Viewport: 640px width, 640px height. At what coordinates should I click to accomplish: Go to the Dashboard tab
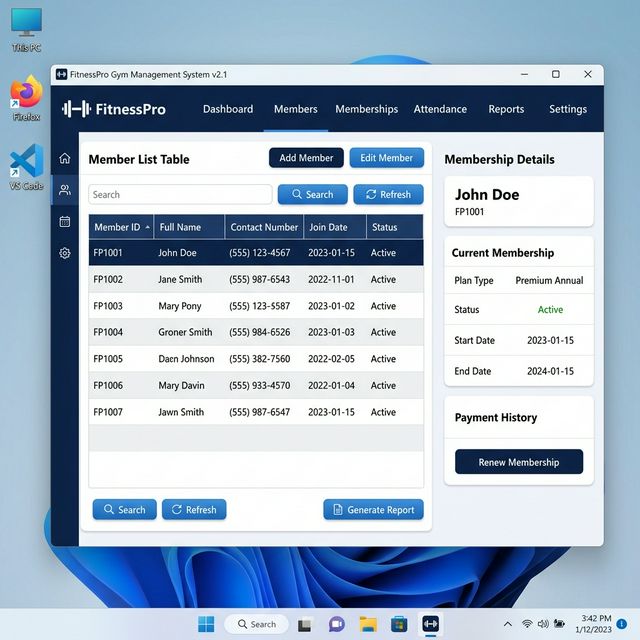pos(228,109)
